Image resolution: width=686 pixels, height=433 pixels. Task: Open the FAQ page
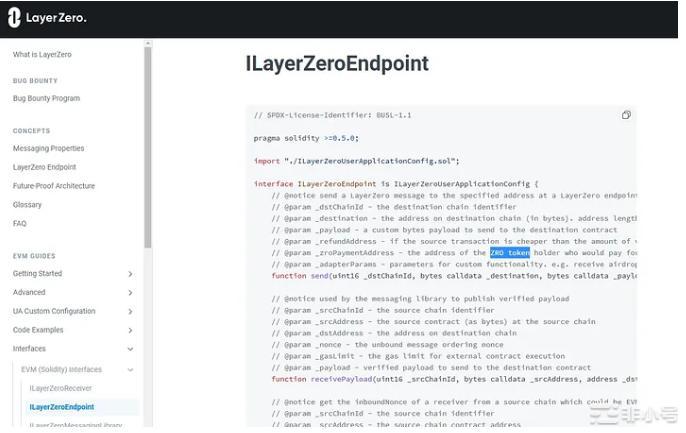20,223
